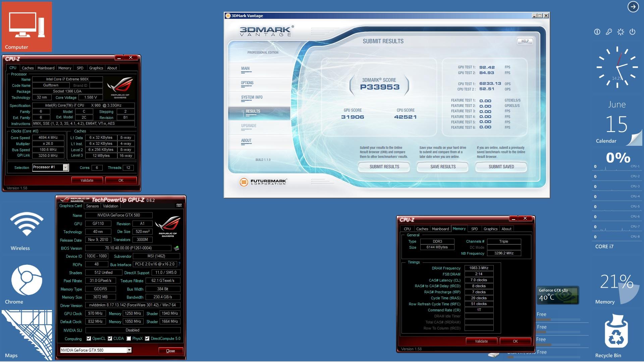Click the circled arrow icon top right
Viewport: 644px width, 362px height.
click(633, 7)
